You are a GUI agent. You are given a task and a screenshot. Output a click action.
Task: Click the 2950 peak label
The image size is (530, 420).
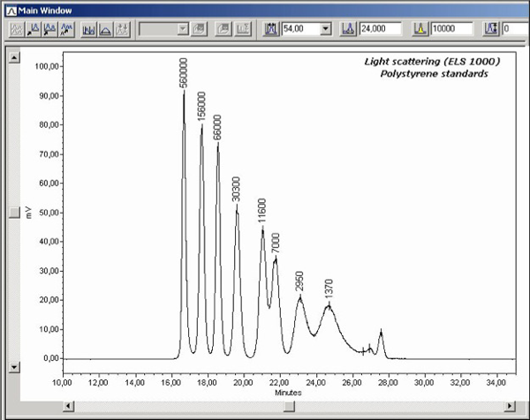299,281
